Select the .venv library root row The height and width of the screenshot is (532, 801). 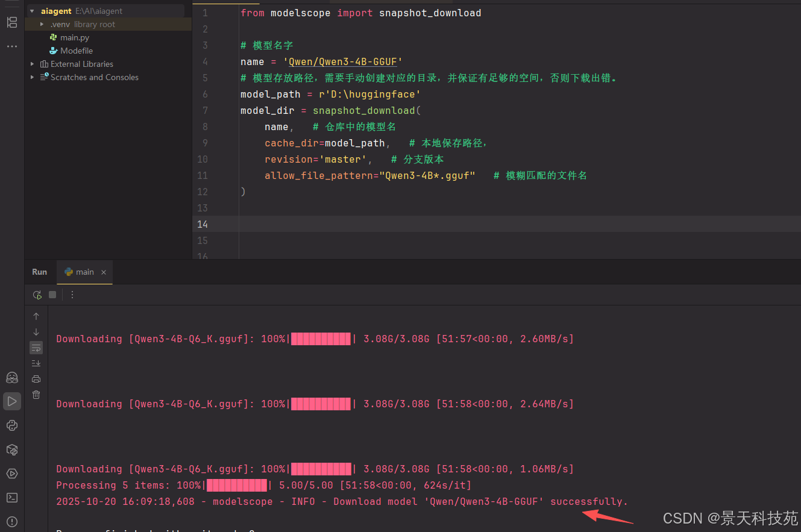[x=108, y=24]
